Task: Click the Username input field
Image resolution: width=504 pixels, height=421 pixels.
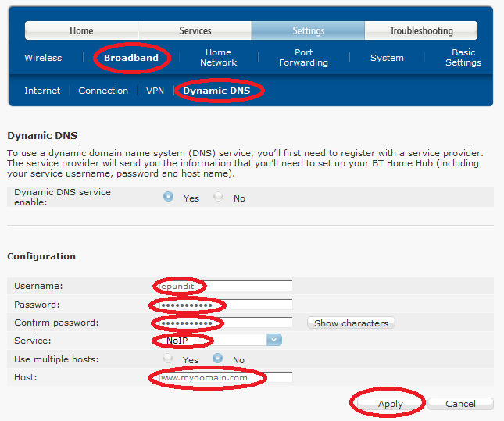Action: click(223, 287)
